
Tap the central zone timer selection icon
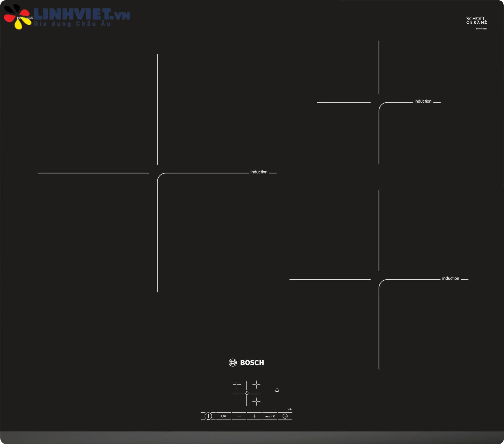(x=247, y=393)
